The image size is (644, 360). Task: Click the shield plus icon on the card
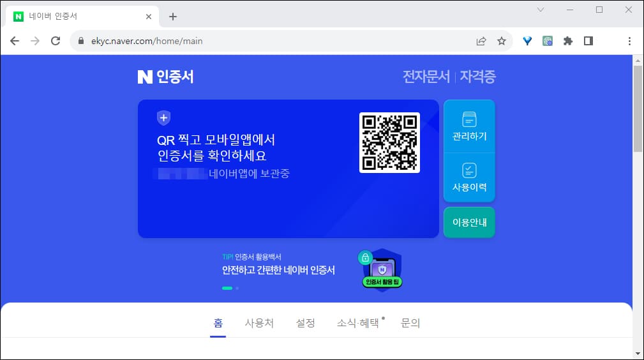(x=163, y=118)
